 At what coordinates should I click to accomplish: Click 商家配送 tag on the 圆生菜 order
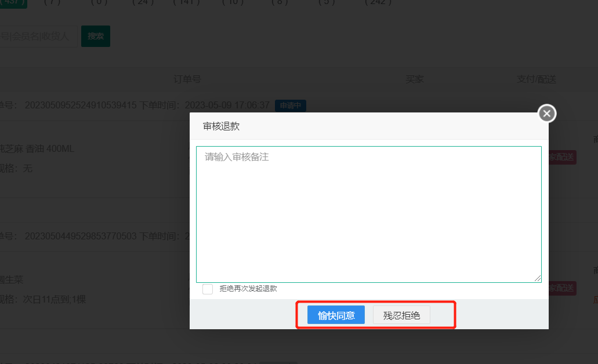[561, 288]
